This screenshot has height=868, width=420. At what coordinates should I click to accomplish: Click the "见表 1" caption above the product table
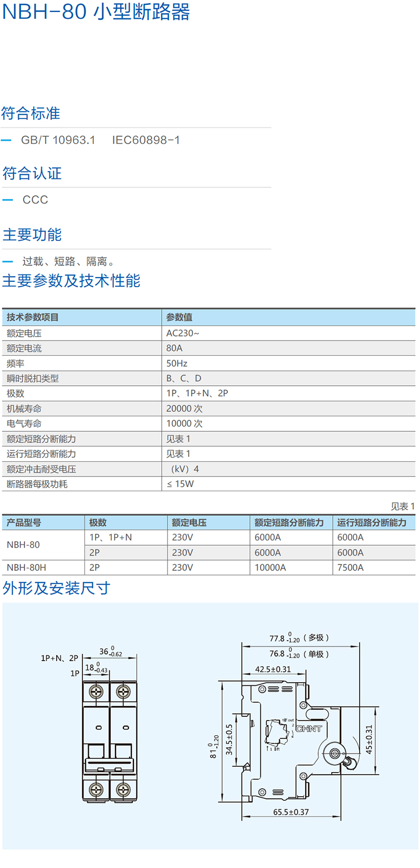403,506
